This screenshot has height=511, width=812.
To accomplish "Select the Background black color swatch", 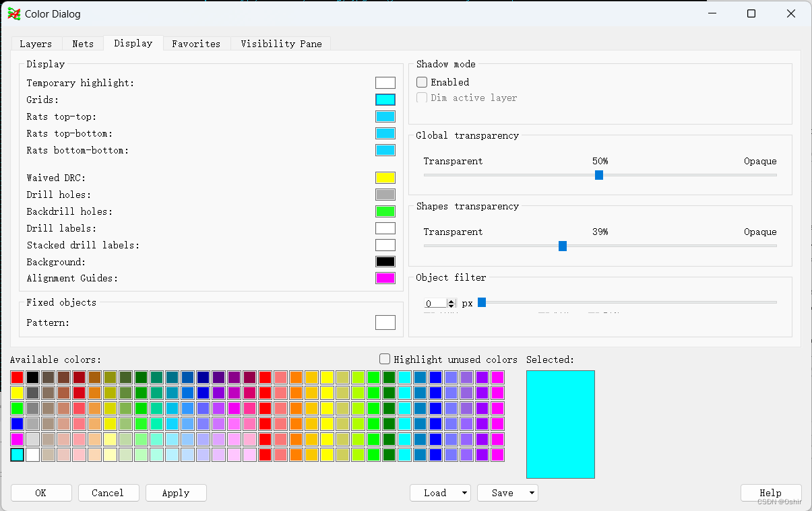I will (385, 262).
